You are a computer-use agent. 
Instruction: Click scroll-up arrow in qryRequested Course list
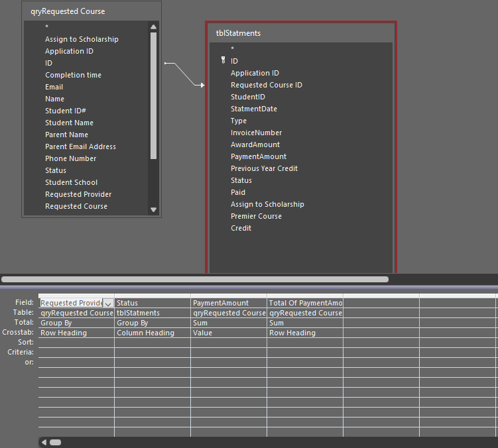pyautogui.click(x=153, y=27)
